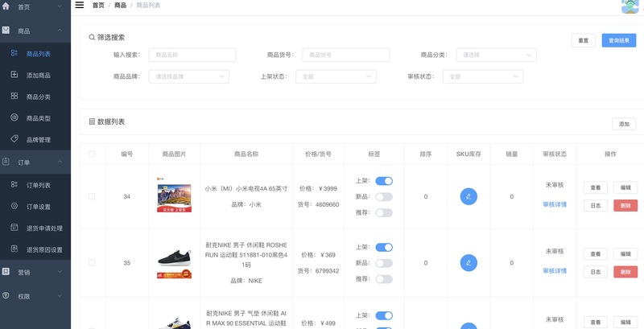Viewport: 644px width, 329px height.
Task: Toggle 新品 switch for product 34
Action: (x=384, y=197)
